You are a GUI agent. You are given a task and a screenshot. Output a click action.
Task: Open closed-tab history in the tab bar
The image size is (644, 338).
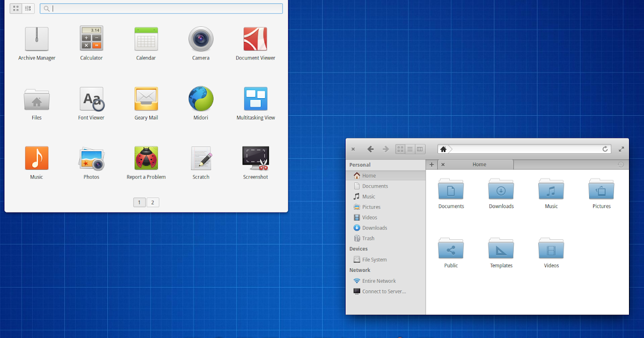[x=621, y=164]
